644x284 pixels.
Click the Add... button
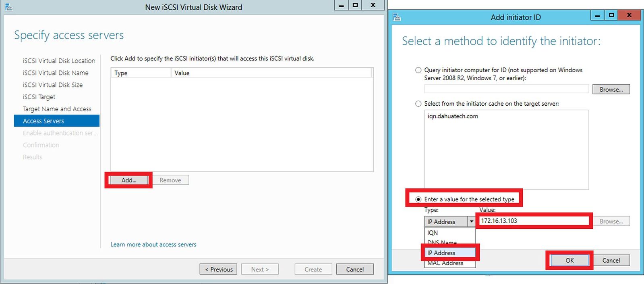point(129,180)
